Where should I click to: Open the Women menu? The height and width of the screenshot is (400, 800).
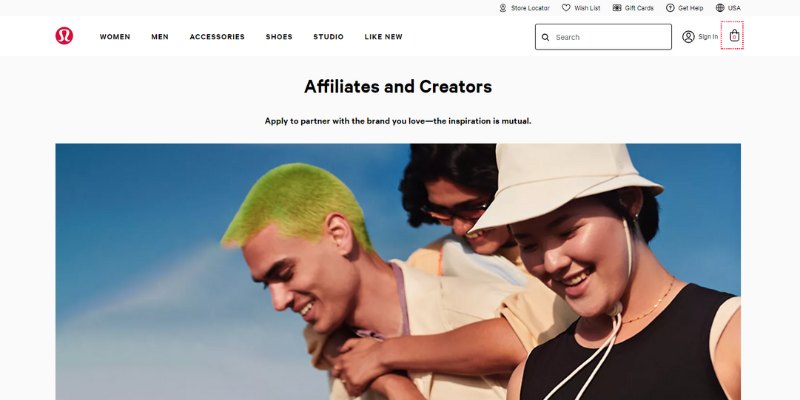click(x=115, y=37)
